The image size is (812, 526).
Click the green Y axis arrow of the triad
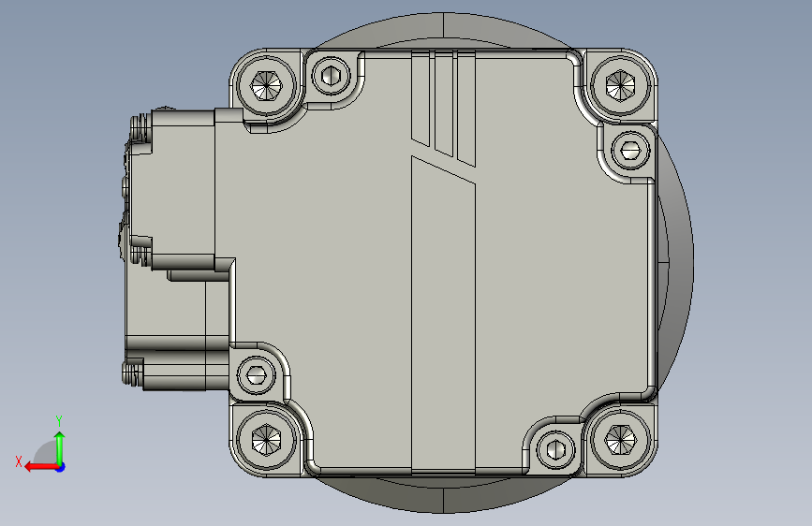click(x=60, y=448)
